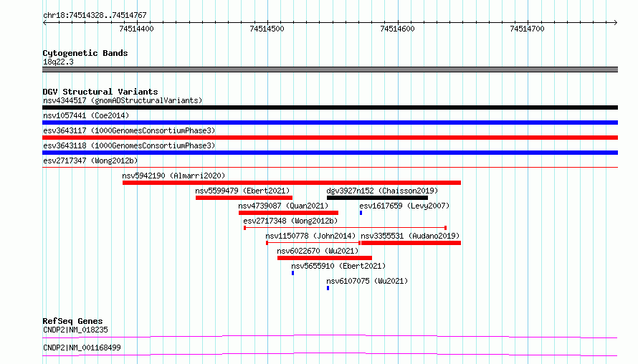The image size is (638, 364).
Task: Open the DGV Structural Variants track heading
Action: point(100,92)
